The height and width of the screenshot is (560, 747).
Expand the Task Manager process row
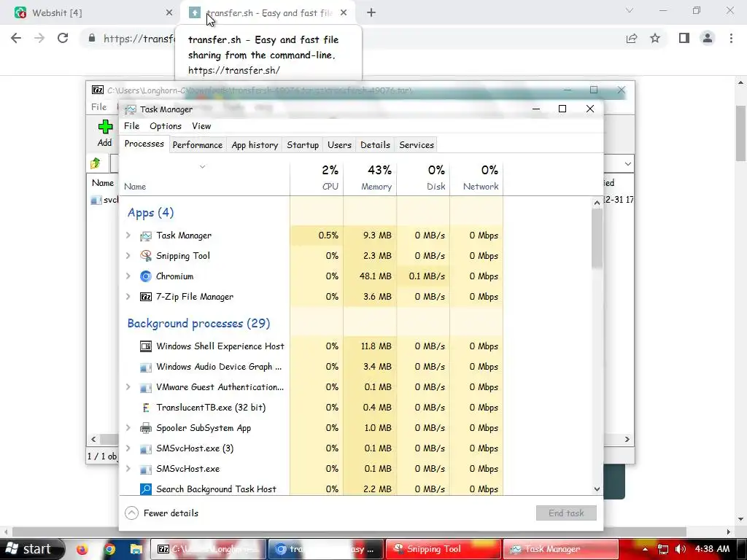pyautogui.click(x=128, y=236)
